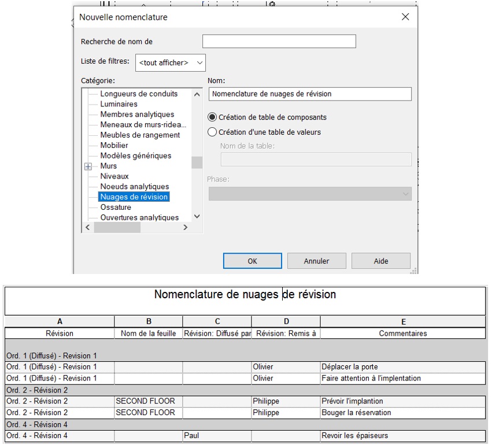Close the Nouvelle nomenclature dialog
492x448 pixels.
point(405,17)
